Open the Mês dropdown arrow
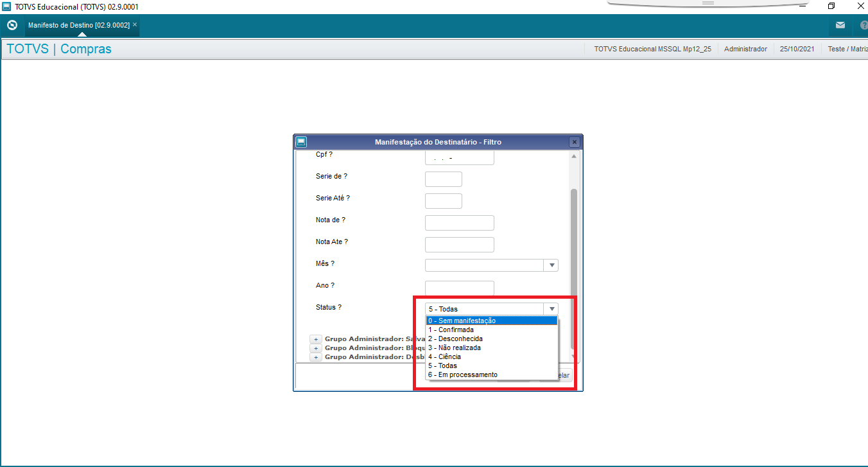The width and height of the screenshot is (868, 467). (x=551, y=265)
